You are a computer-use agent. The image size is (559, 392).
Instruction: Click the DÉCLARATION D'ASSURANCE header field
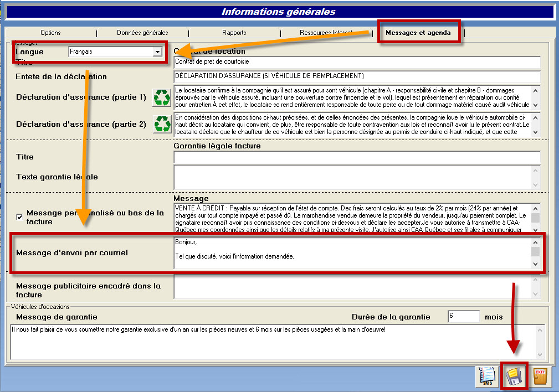[x=357, y=76]
